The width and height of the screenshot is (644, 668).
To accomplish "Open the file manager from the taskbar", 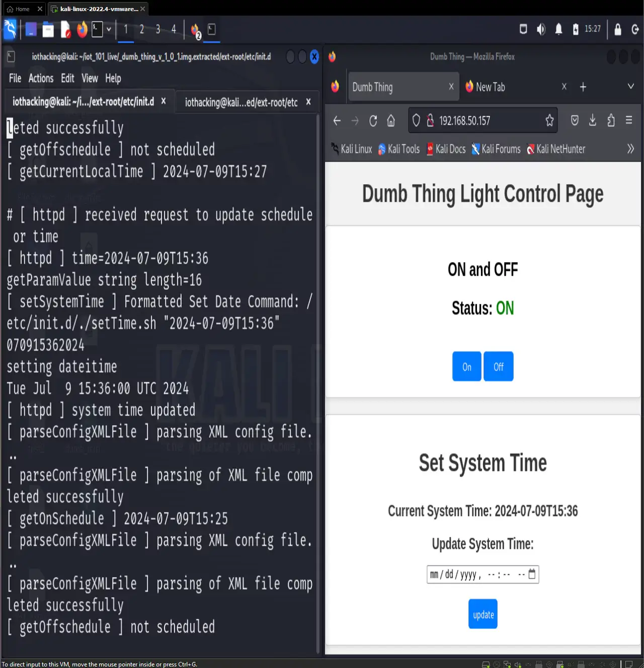I will 48,30.
